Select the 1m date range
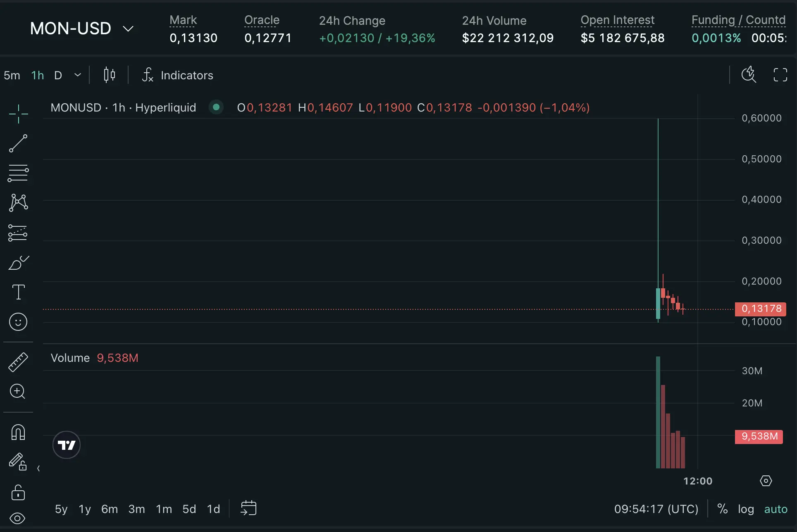797x532 pixels. coord(164,509)
